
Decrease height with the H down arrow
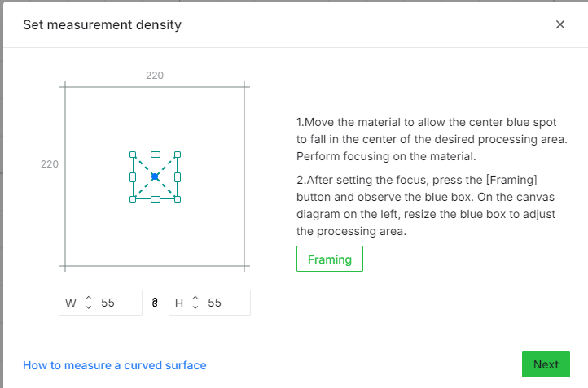(x=195, y=307)
